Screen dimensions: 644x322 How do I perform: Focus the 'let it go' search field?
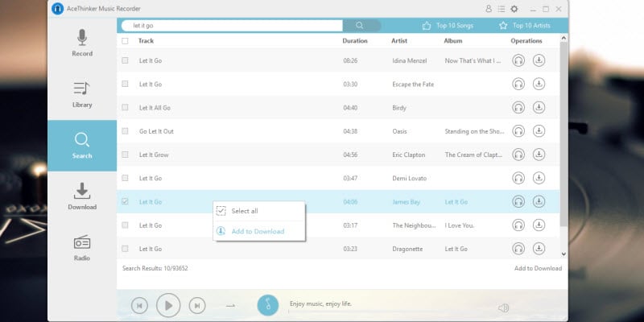coord(232,26)
